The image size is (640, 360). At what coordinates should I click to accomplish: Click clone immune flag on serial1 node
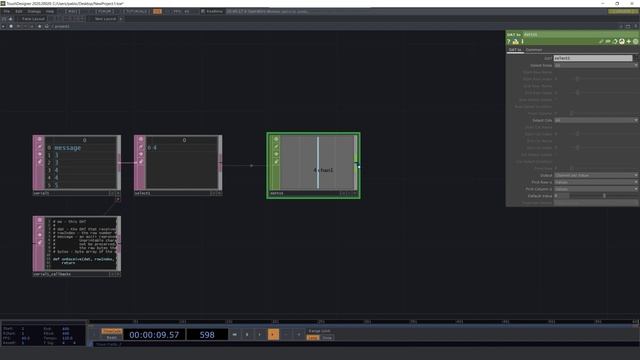[x=40, y=162]
